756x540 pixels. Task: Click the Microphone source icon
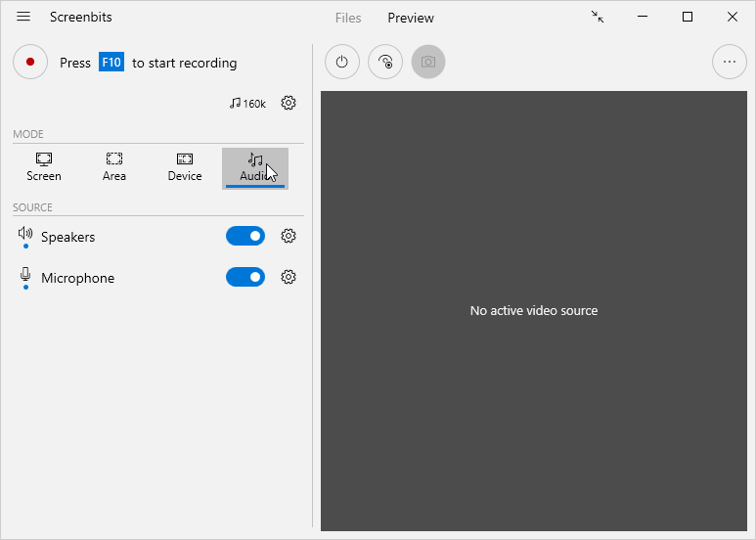click(x=25, y=275)
